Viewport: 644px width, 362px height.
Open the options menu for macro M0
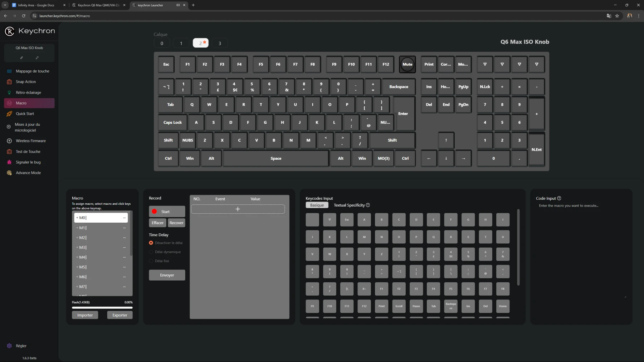125,218
